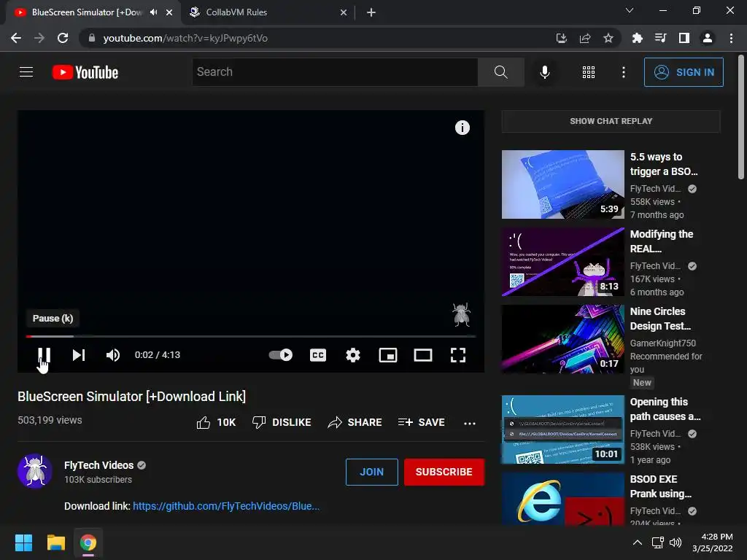
Task: Open FlyTech Videos channel avatar
Action: (x=35, y=471)
